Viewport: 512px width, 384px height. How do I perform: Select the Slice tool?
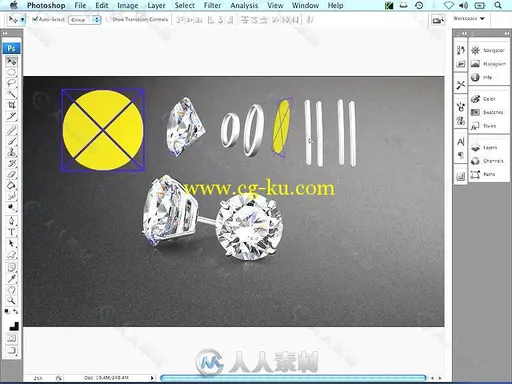[11, 116]
